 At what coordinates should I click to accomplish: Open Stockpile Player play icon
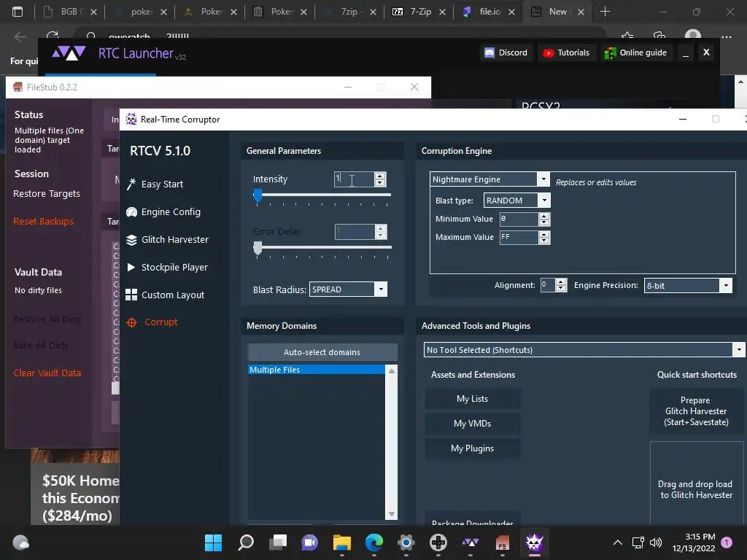click(131, 267)
